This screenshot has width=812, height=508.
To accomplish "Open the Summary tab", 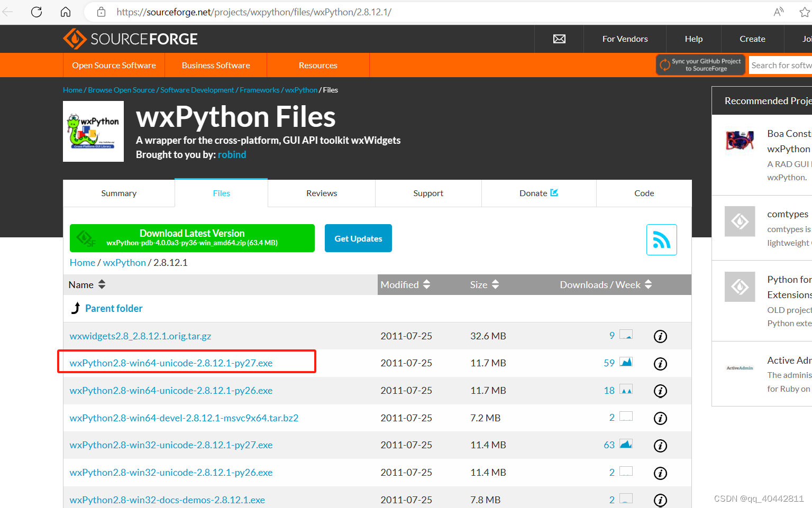I will tap(119, 193).
